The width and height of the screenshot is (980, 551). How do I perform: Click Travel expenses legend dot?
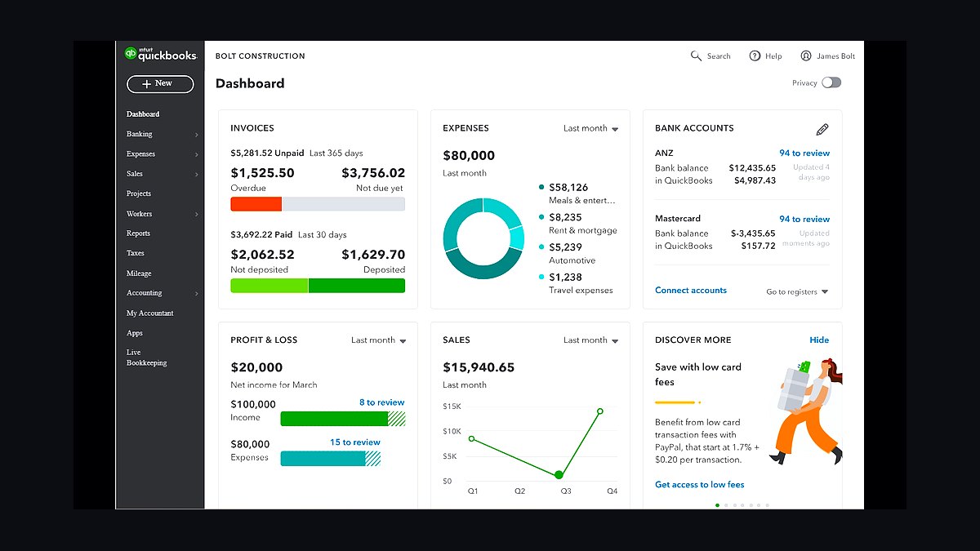pyautogui.click(x=541, y=278)
